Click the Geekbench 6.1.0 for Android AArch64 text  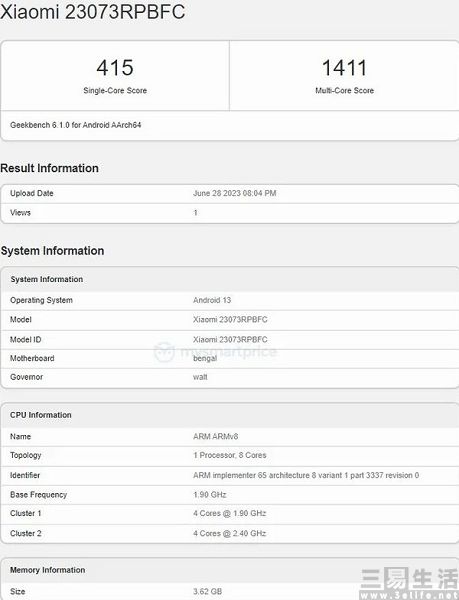[76, 125]
